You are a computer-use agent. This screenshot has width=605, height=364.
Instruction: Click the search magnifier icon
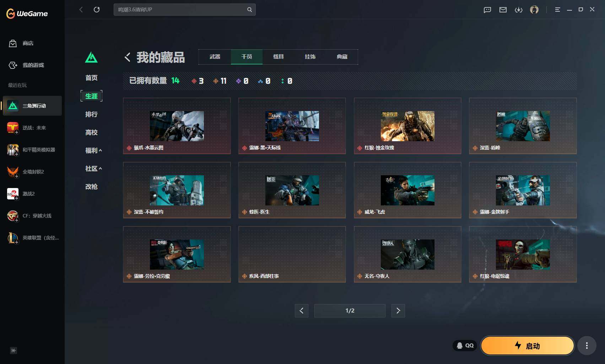tap(249, 10)
